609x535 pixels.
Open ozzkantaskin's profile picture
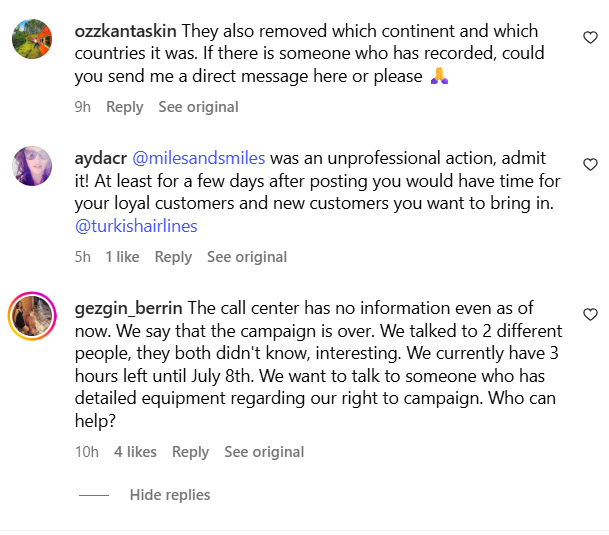pyautogui.click(x=32, y=39)
